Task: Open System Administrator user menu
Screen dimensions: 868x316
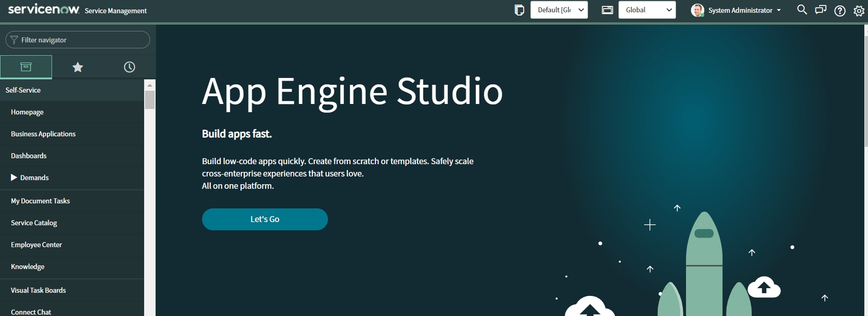Action: click(x=744, y=10)
